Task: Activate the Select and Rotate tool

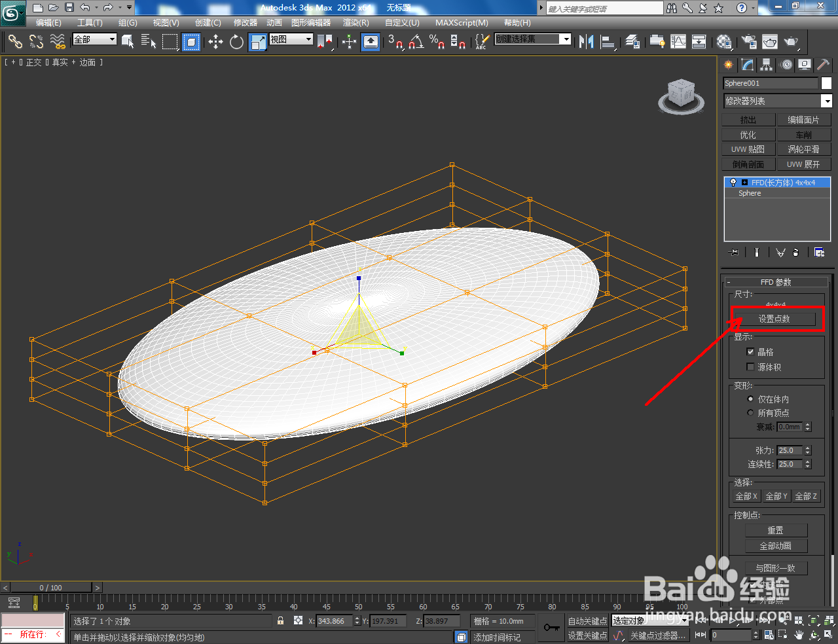Action: [236, 42]
